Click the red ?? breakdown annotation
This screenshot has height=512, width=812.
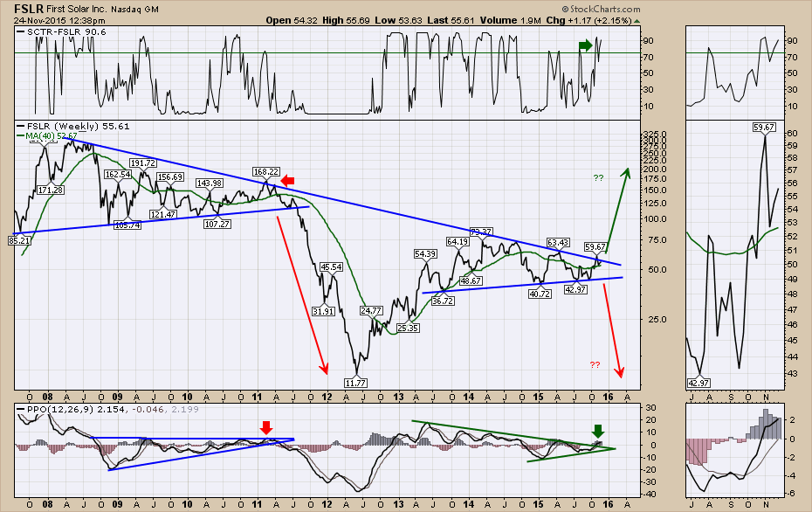[x=595, y=365]
